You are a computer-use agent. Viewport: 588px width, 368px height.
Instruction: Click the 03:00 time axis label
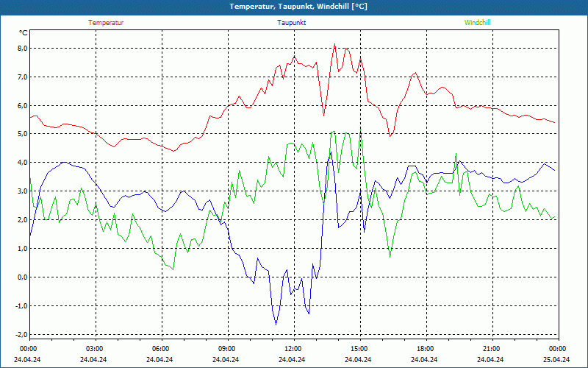[x=94, y=349]
